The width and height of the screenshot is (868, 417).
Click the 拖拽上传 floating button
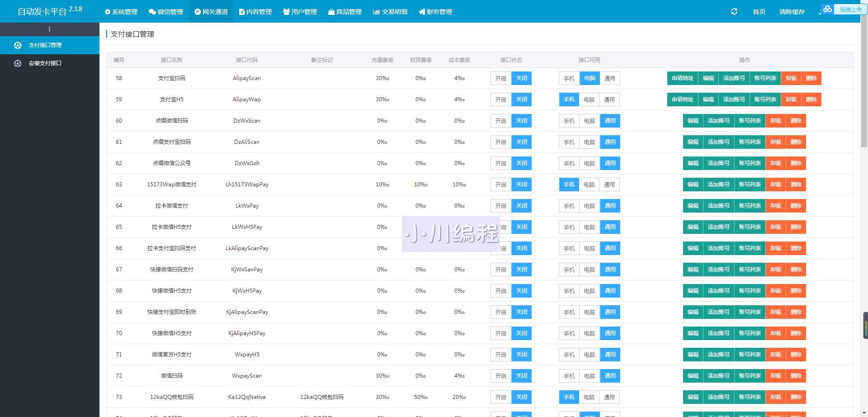[850, 9]
